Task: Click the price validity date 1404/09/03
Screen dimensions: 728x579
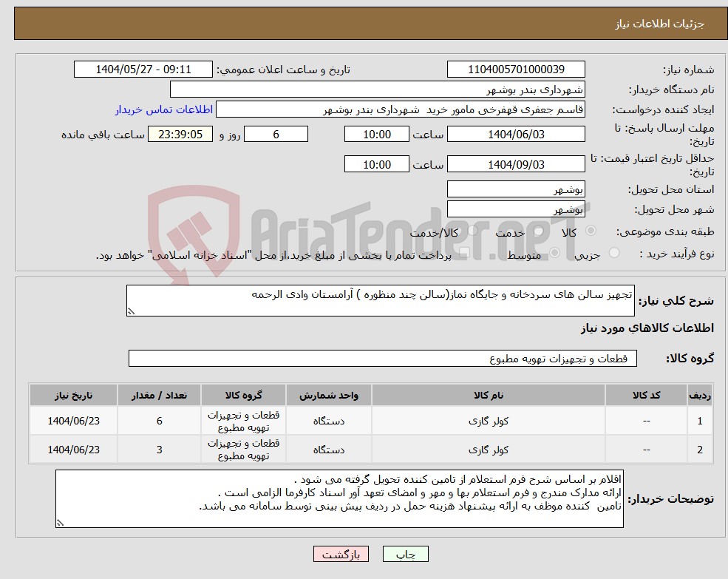Action: pos(516,164)
